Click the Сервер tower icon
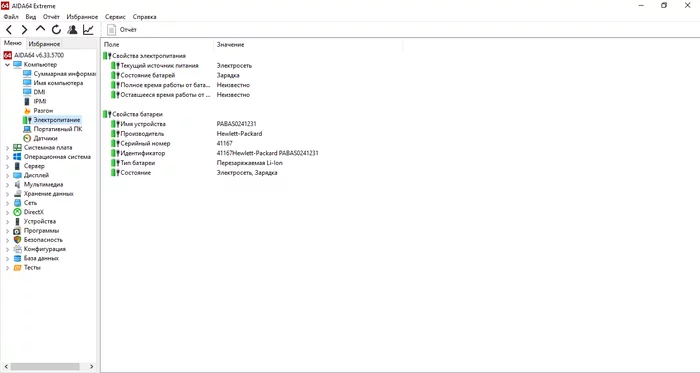 tap(17, 166)
